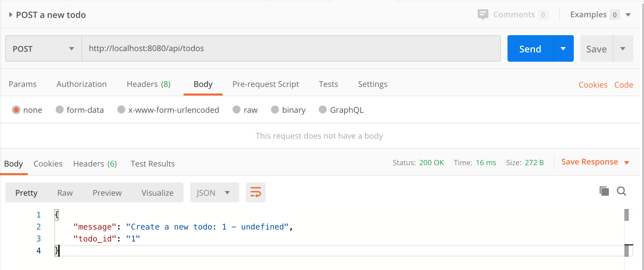Click the POST a new todo title

click(51, 15)
